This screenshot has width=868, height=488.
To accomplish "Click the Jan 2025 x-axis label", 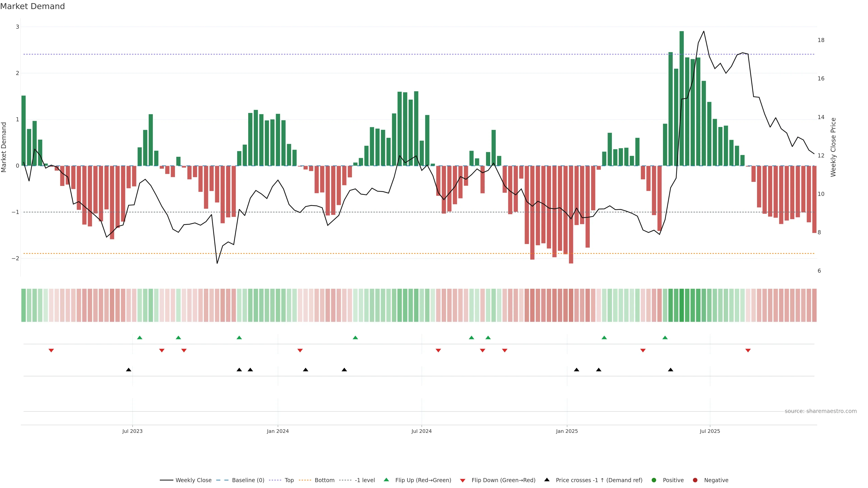I will [x=567, y=432].
